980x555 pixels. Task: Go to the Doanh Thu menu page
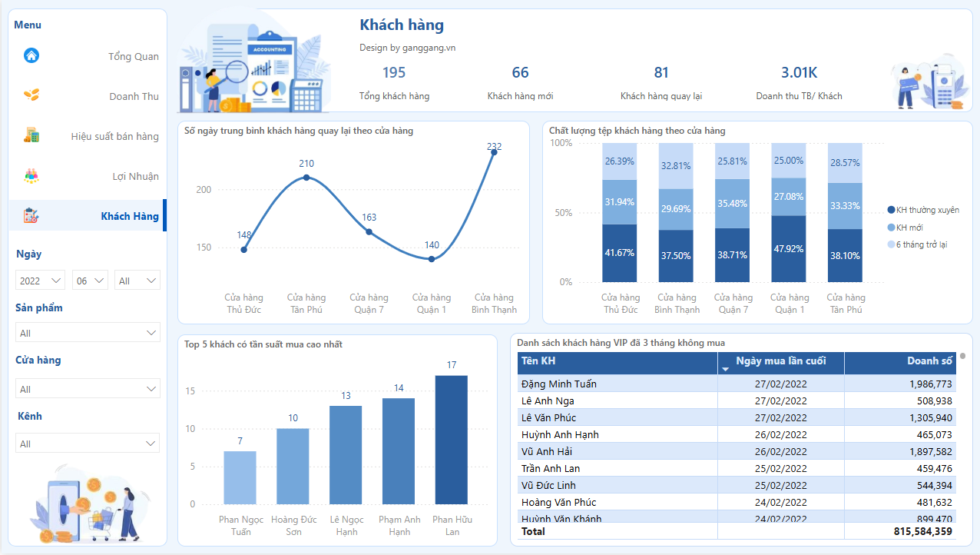tap(134, 96)
